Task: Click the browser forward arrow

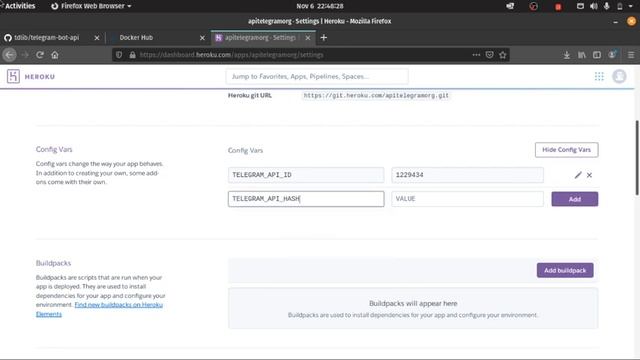Action: pyautogui.click(x=25, y=55)
